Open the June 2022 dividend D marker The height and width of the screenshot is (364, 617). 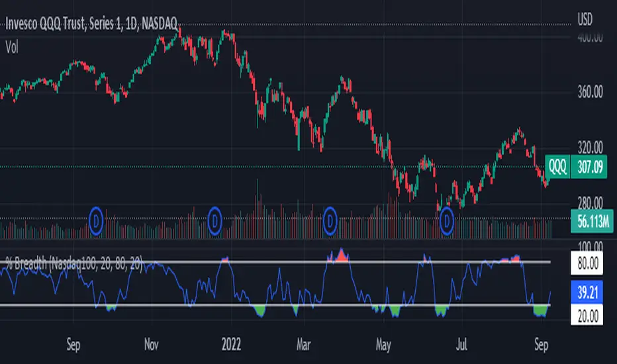pyautogui.click(x=447, y=221)
